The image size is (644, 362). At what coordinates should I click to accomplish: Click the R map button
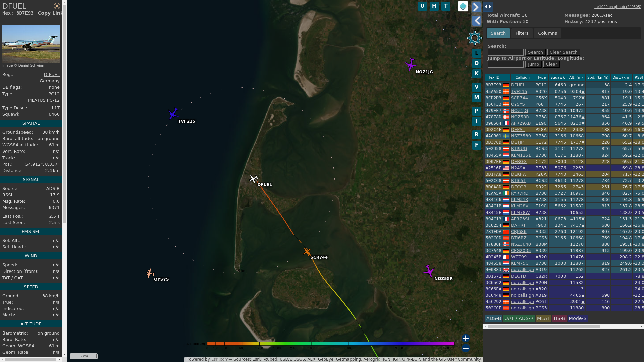tap(477, 135)
